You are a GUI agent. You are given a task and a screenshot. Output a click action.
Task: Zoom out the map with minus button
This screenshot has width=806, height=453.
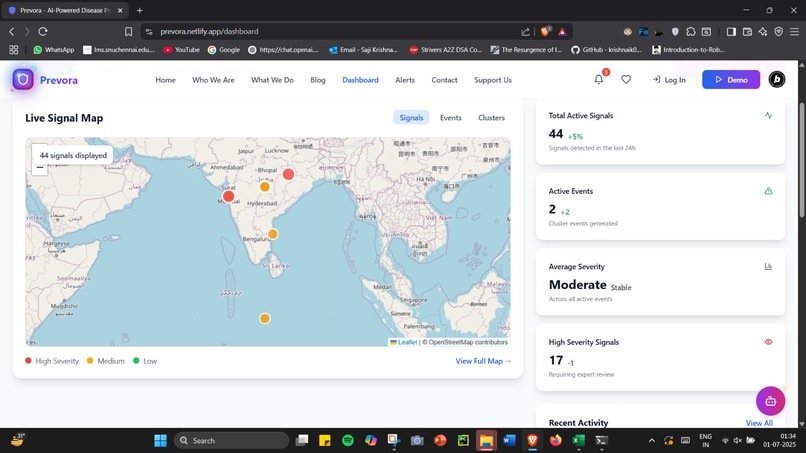(x=40, y=168)
